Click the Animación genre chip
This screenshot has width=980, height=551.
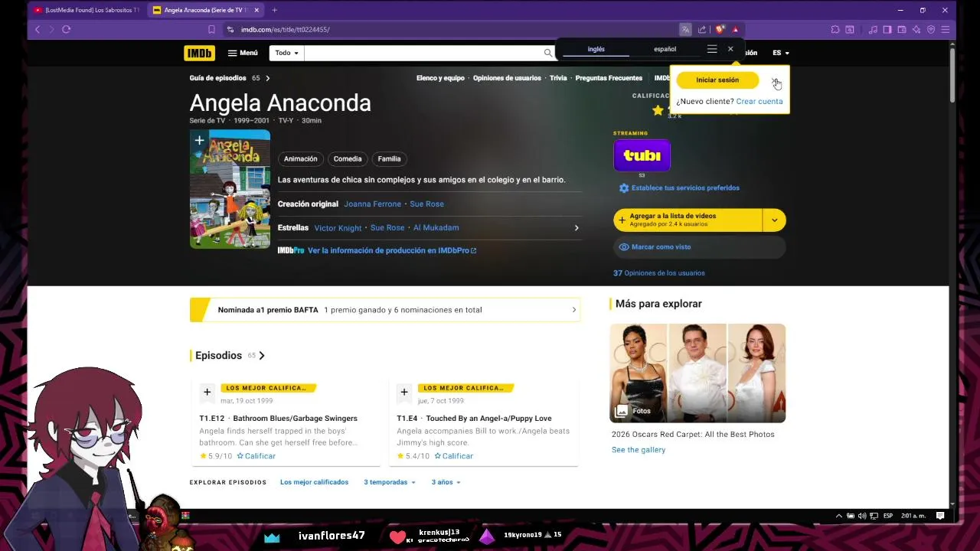click(301, 158)
